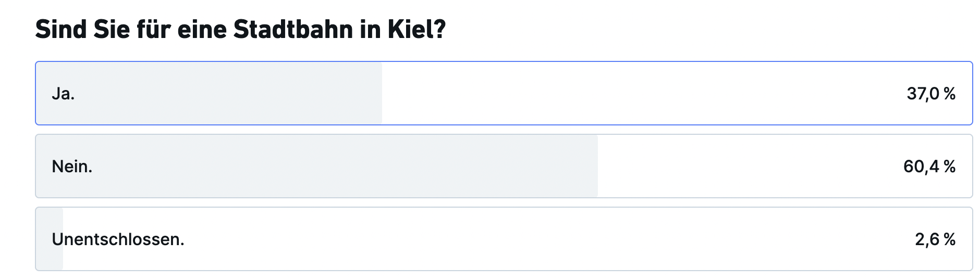The image size is (980, 280).
Task: Click the empty white area of Ja row
Action: [x=641, y=93]
